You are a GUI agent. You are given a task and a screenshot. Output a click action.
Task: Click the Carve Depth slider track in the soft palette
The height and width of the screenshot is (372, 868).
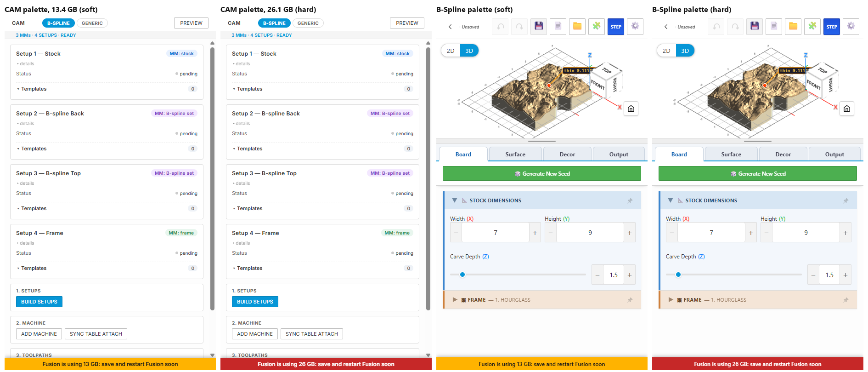click(x=518, y=275)
